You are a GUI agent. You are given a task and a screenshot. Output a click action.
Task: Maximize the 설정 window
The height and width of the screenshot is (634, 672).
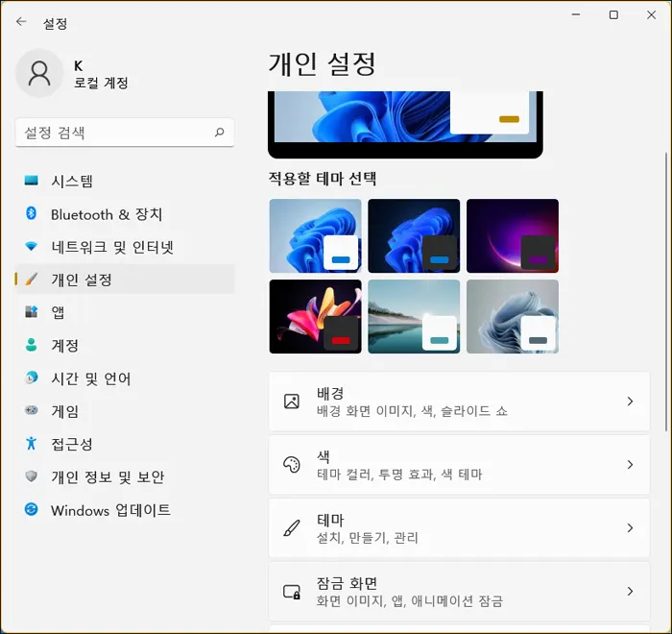pyautogui.click(x=613, y=14)
